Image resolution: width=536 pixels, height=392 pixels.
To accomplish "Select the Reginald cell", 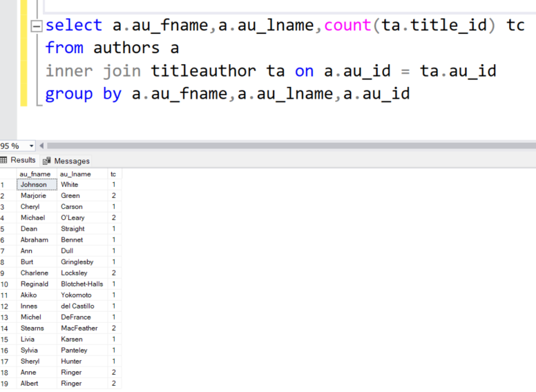I will [x=37, y=284].
